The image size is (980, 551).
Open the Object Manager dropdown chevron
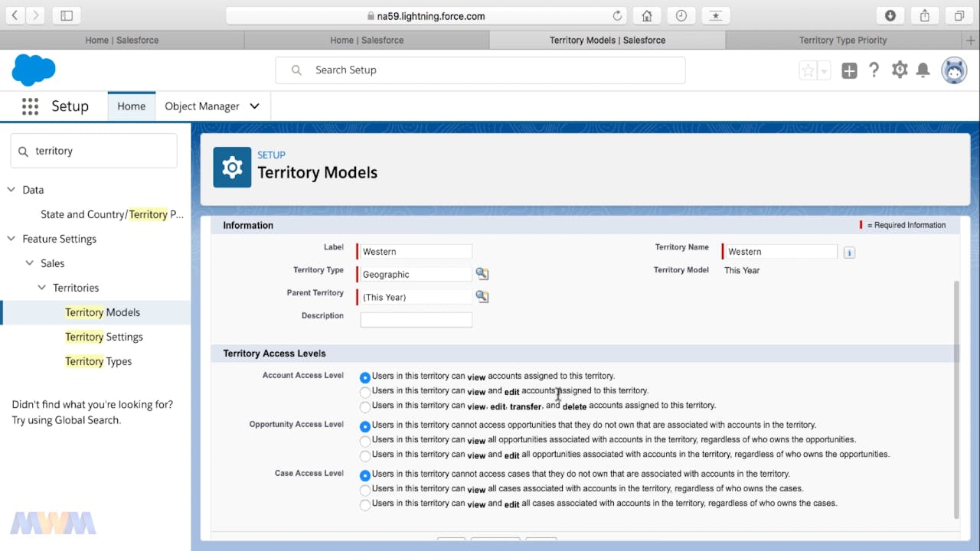point(254,106)
